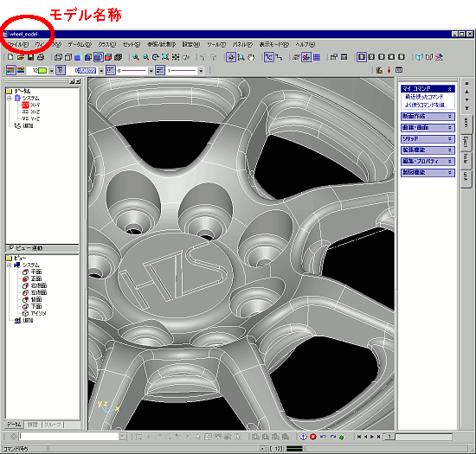Viewport: 476px width, 454px height.
Task: Select the mesh cube display icon
Action: pos(118,57)
